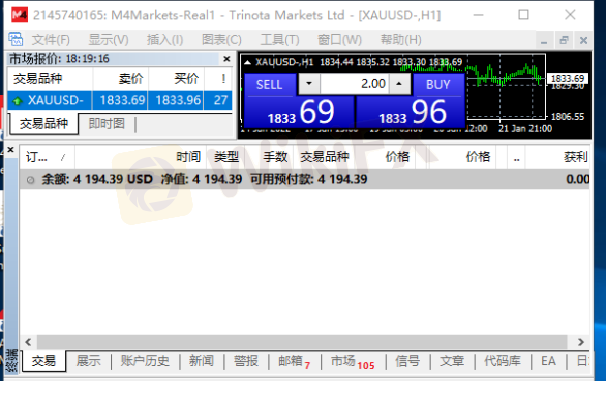Open the chart system menu icon
Viewport: 611px width, 393px height.
[16, 39]
